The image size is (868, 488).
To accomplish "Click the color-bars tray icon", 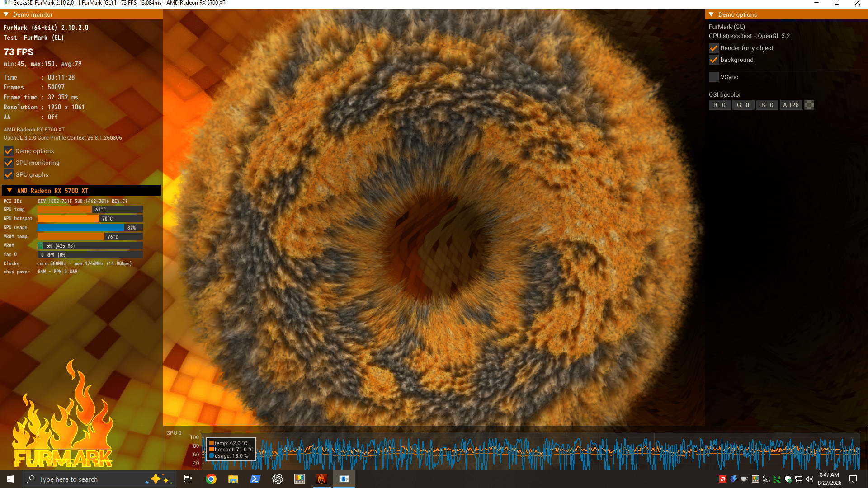I will click(x=755, y=479).
